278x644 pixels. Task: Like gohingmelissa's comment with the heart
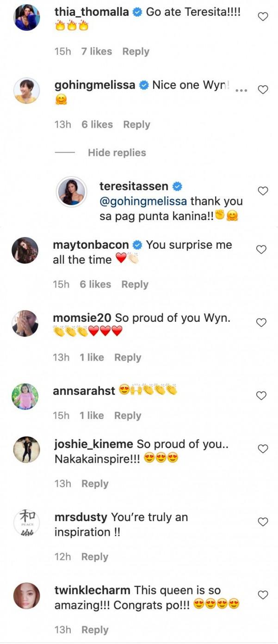click(x=263, y=90)
